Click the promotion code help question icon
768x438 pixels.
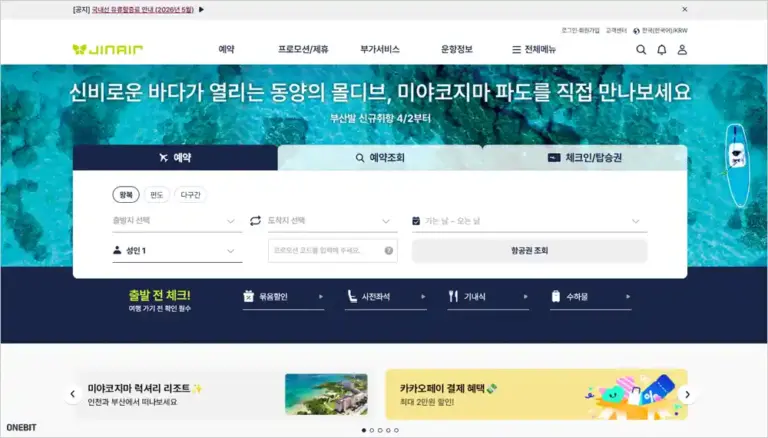coord(389,250)
